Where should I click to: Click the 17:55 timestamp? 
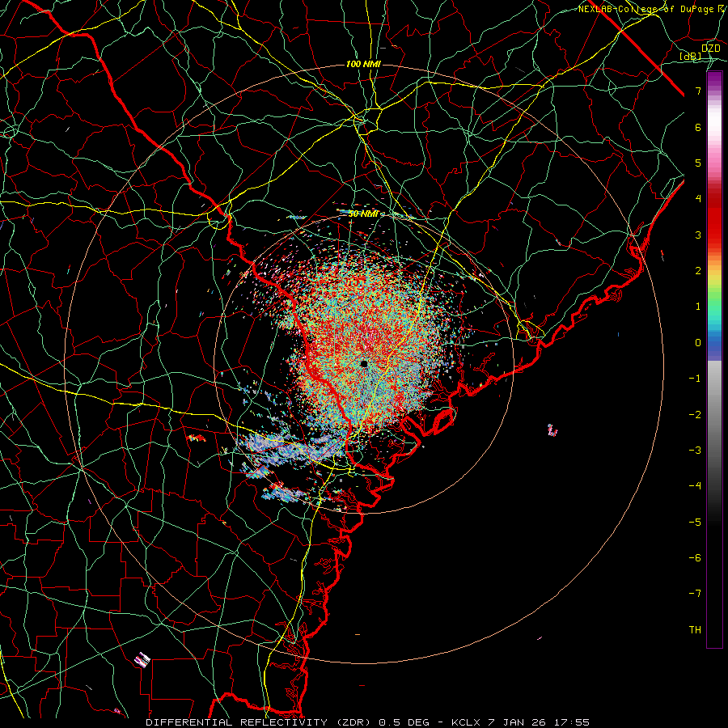click(x=571, y=722)
